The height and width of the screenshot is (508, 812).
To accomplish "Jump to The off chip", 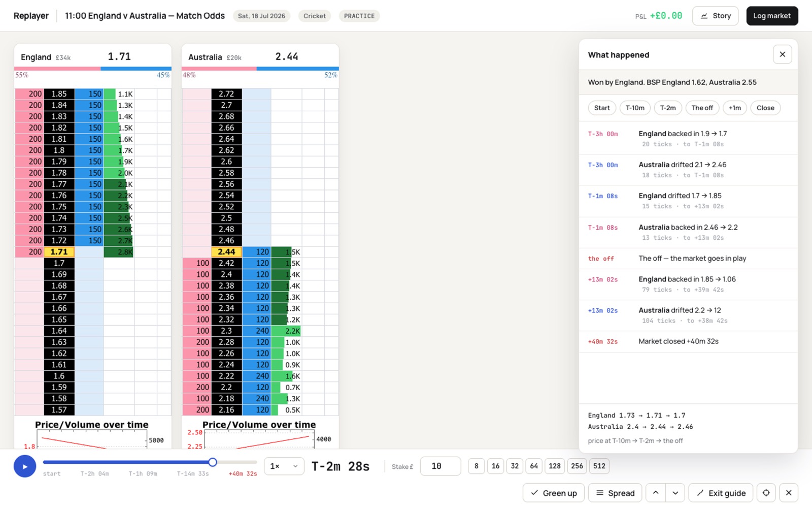I will [x=702, y=108].
